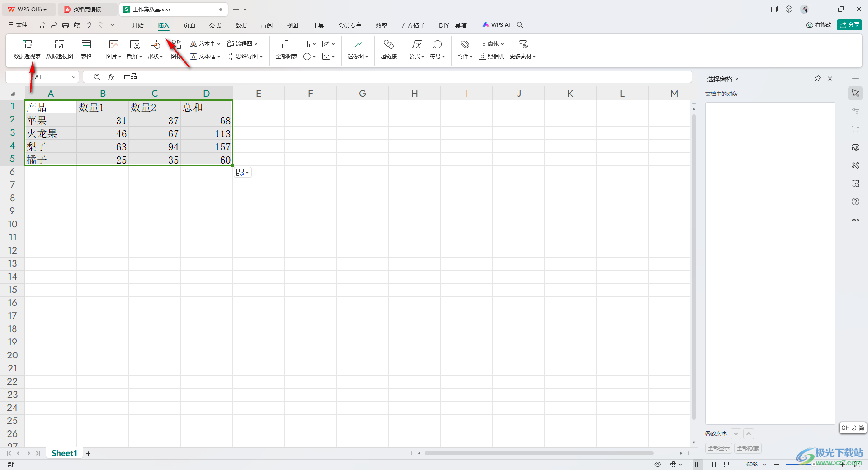This screenshot has width=868, height=470.
Task: Switch to normal view in status bar
Action: (x=698, y=465)
